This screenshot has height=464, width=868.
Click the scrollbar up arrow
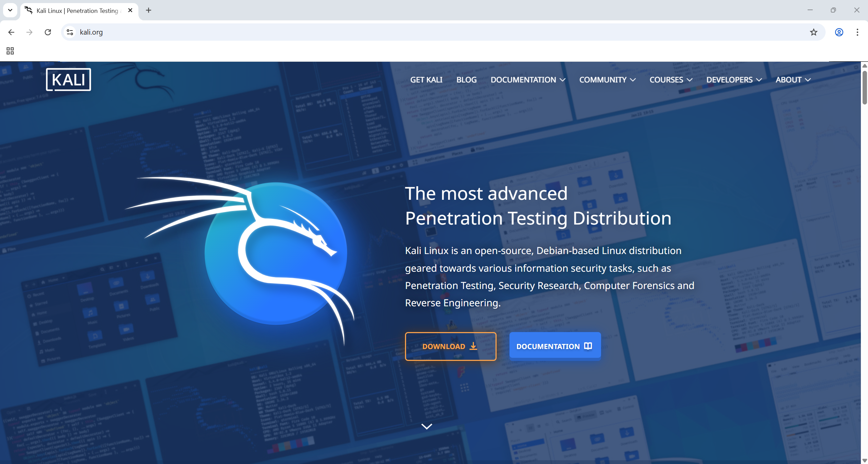[865, 65]
